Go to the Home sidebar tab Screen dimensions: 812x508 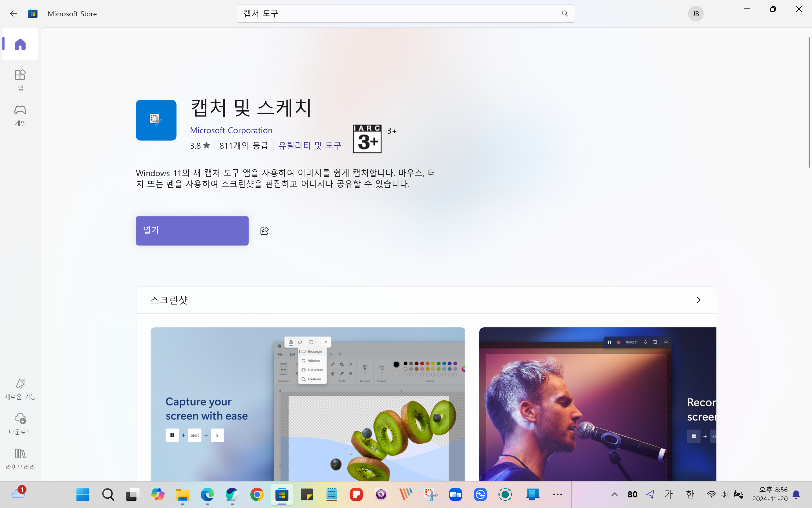coord(20,44)
